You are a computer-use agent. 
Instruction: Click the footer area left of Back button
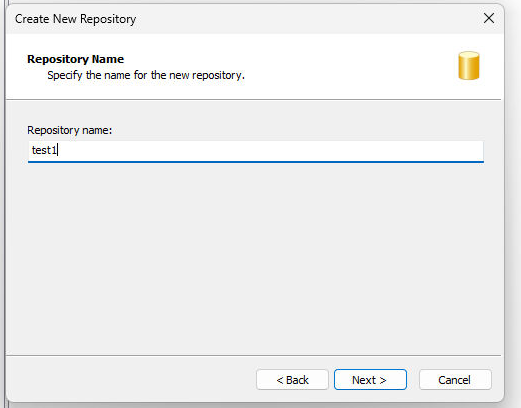pos(130,379)
